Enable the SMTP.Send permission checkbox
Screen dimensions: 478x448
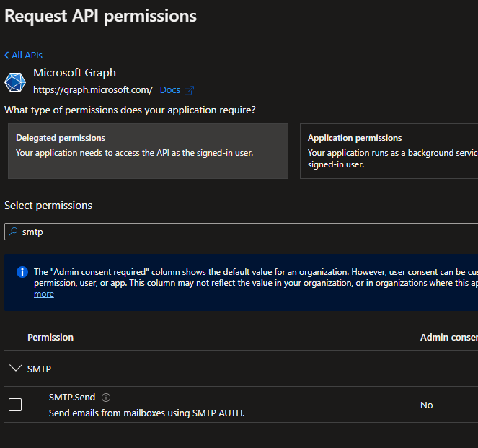[x=15, y=405]
